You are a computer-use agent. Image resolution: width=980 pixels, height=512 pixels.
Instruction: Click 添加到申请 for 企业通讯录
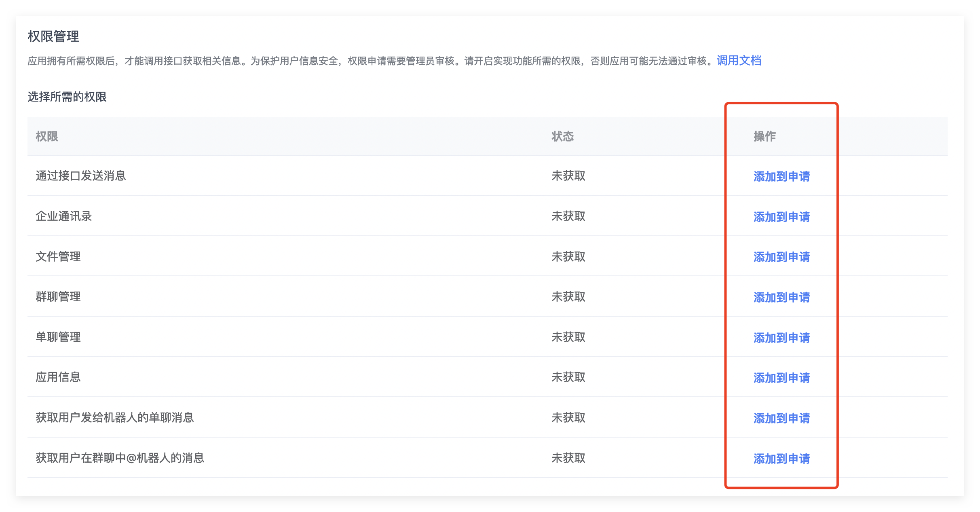coord(781,217)
